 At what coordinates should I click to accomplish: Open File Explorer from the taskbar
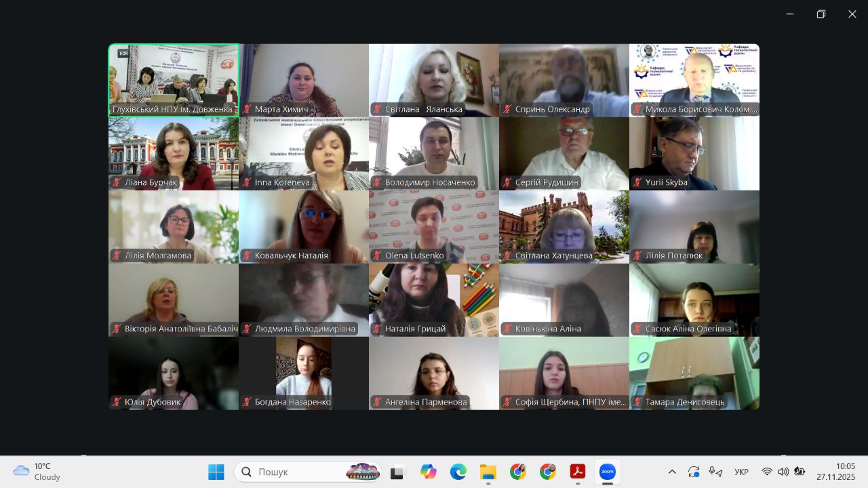point(488,472)
